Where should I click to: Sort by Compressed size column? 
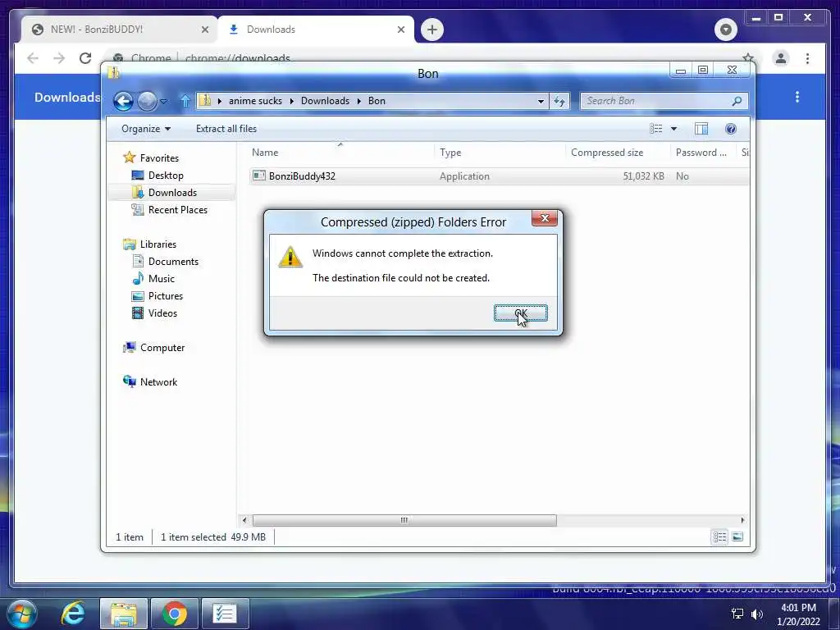pyautogui.click(x=618, y=153)
